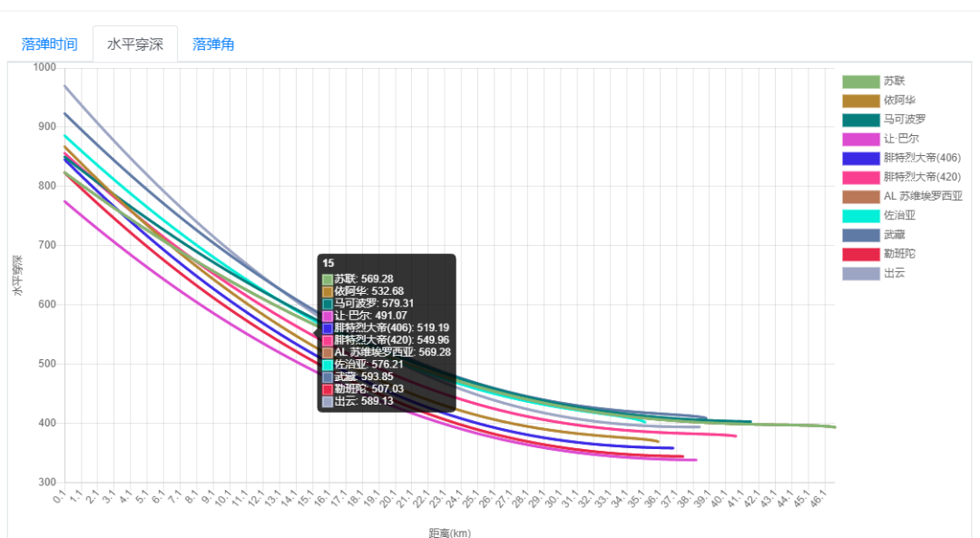Click the 水平穿深 y-axis title
This screenshot has width=980, height=538.
point(17,276)
